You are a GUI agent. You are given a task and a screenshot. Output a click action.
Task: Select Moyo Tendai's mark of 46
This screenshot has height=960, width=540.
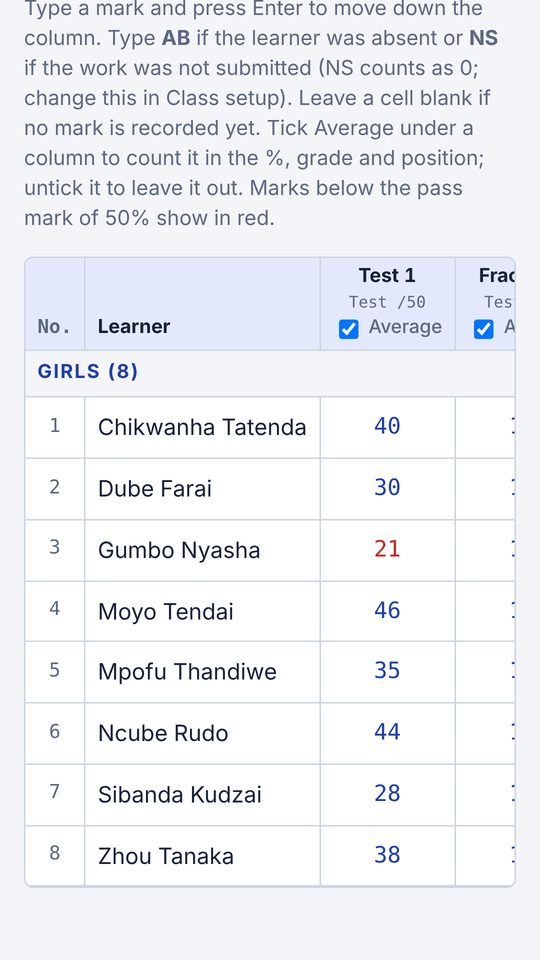[x=388, y=611]
